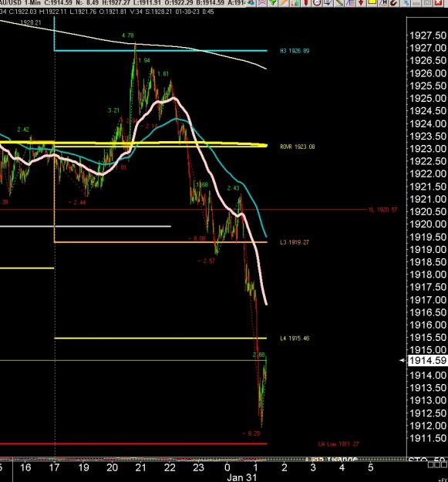Click the multicolored bars chart icon
This screenshot has height=482, width=448.
pos(295,3)
